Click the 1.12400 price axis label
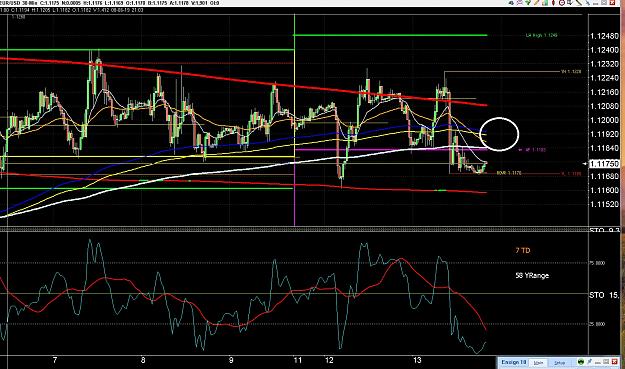 (604, 50)
